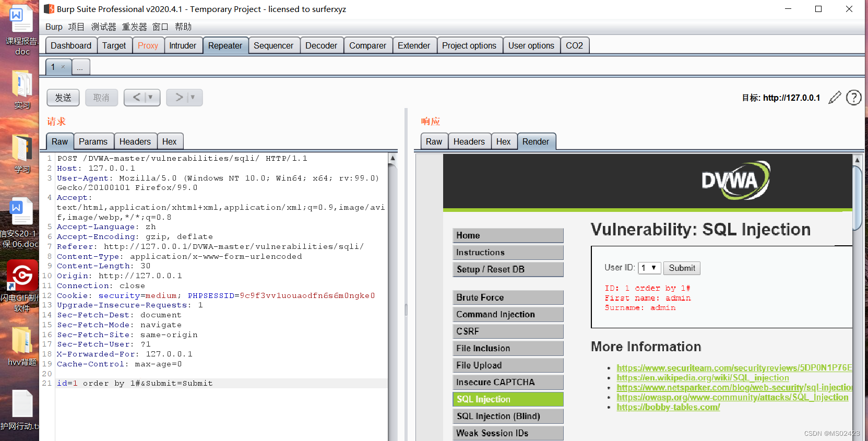Select the request Hex tab
Image resolution: width=868 pixels, height=441 pixels.
pyautogui.click(x=169, y=141)
